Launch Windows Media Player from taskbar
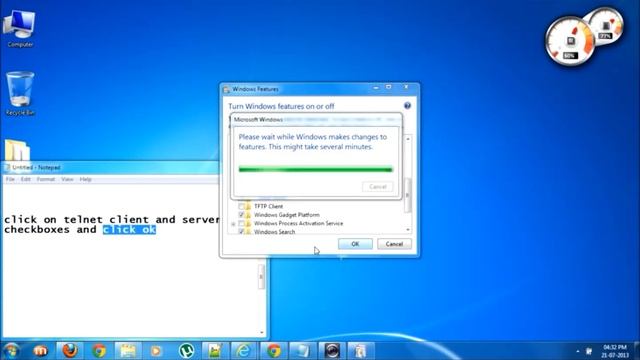Screen dimensions: 640x360 pyautogui.click(x=156, y=351)
